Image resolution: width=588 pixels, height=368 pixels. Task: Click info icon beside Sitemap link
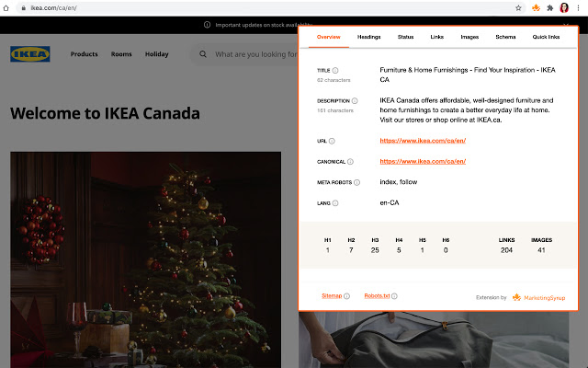pos(347,296)
